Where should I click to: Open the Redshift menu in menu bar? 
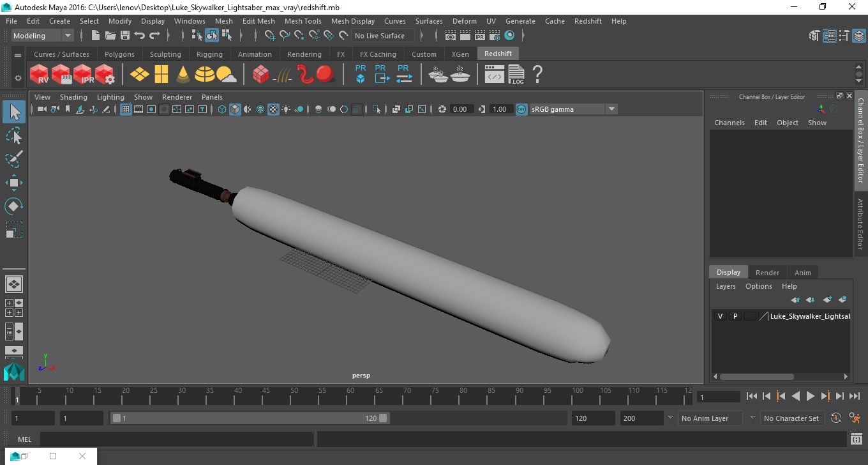pyautogui.click(x=588, y=21)
